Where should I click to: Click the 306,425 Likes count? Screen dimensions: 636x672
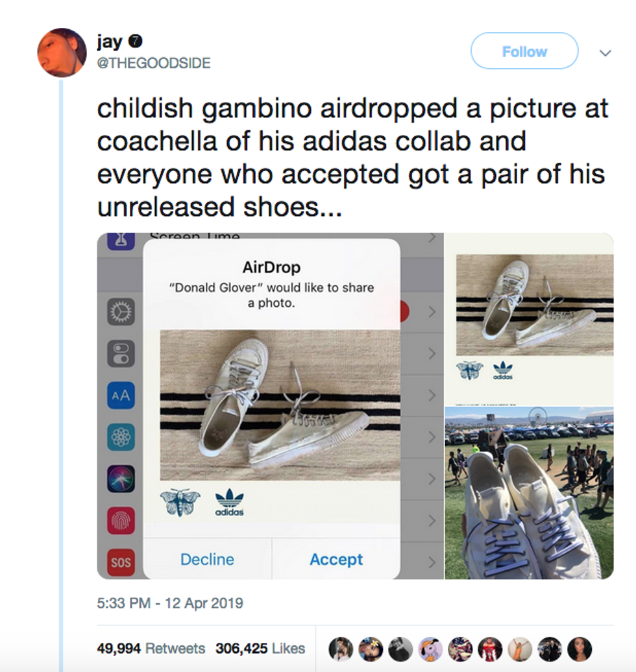pyautogui.click(x=260, y=649)
